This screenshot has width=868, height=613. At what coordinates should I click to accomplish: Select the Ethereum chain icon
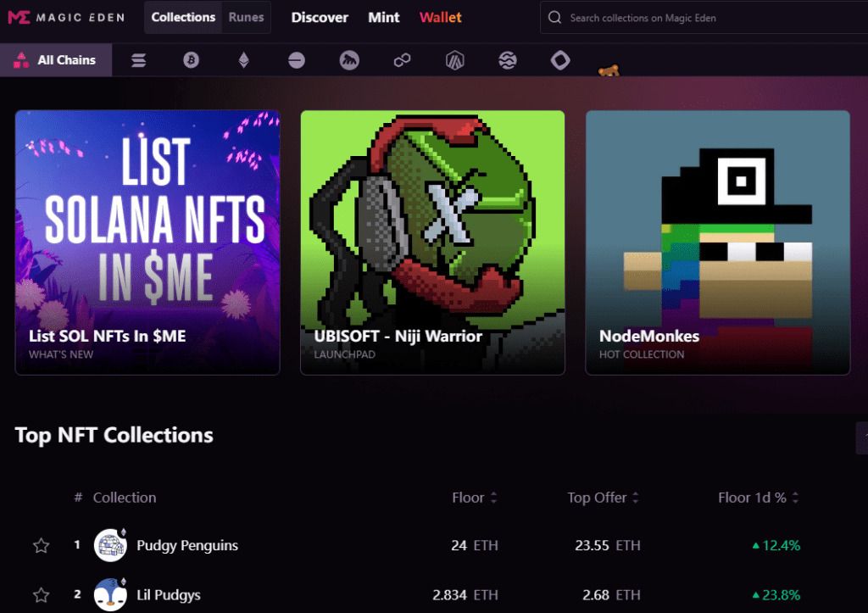(x=243, y=60)
